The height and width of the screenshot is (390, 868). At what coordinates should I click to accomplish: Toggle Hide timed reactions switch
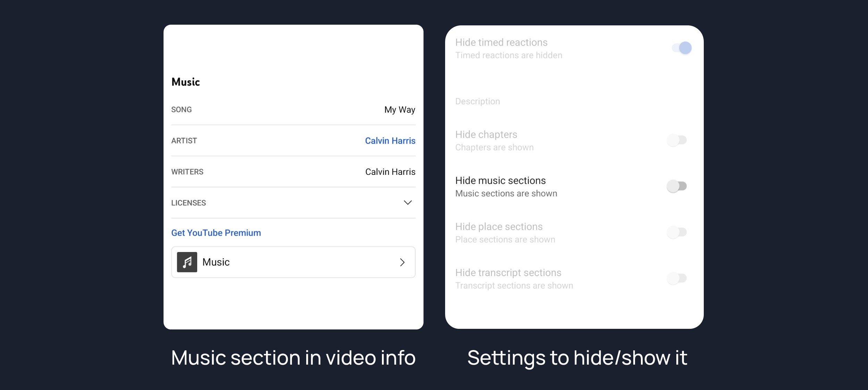click(x=682, y=48)
